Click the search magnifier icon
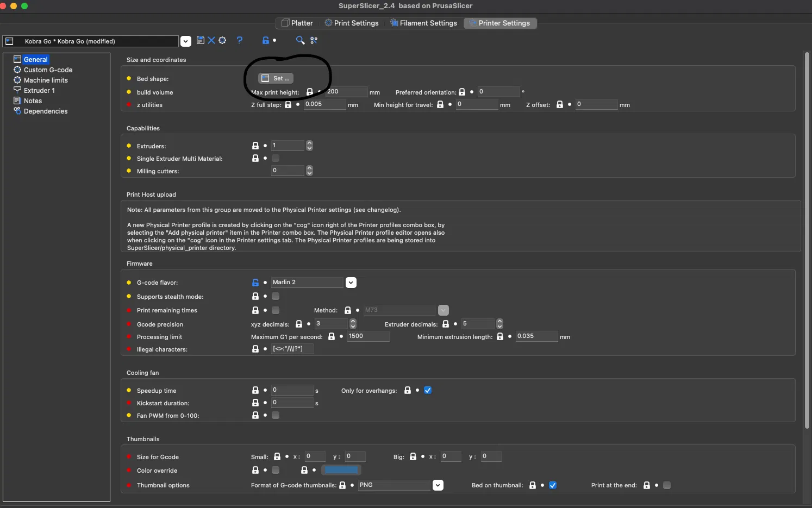Image resolution: width=812 pixels, height=508 pixels. (x=299, y=40)
